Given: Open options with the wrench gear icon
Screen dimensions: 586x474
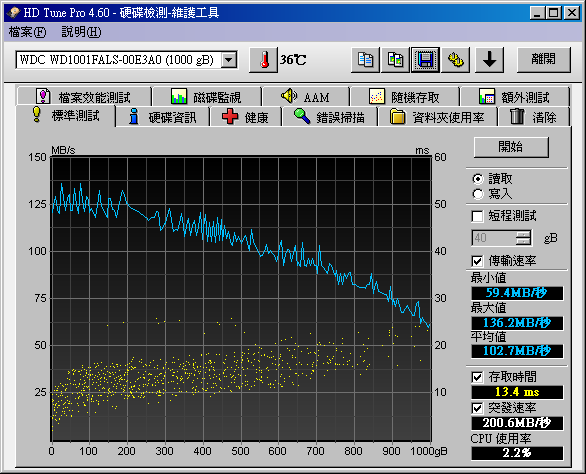Looking at the screenshot, I should click(x=456, y=60).
